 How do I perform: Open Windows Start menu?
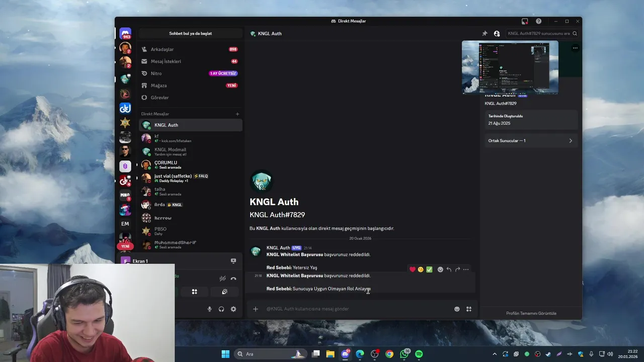pyautogui.click(x=225, y=354)
